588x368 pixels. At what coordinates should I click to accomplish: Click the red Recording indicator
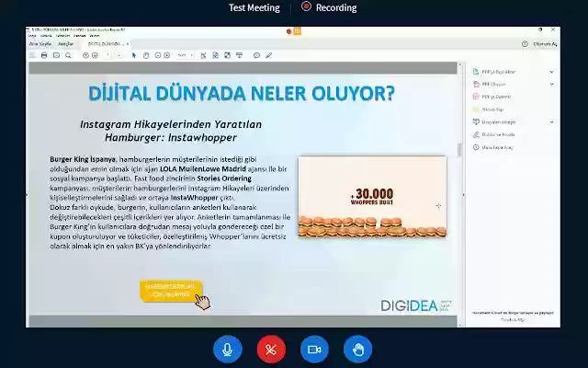[329, 7]
